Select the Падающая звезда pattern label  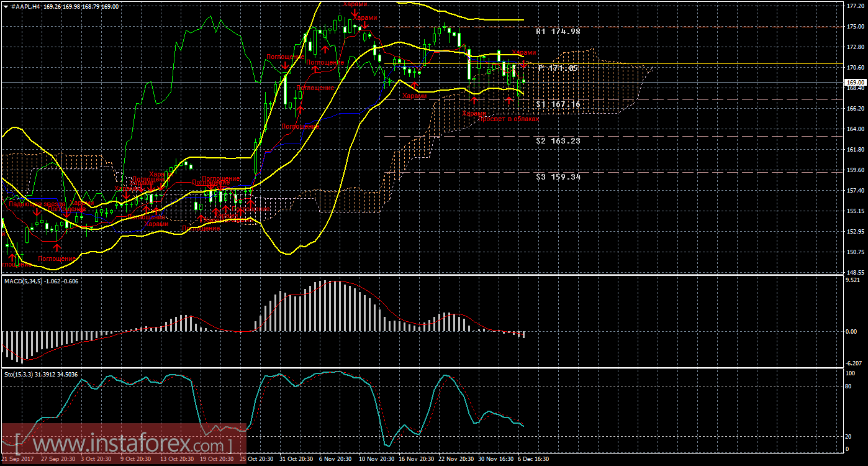tap(37, 204)
